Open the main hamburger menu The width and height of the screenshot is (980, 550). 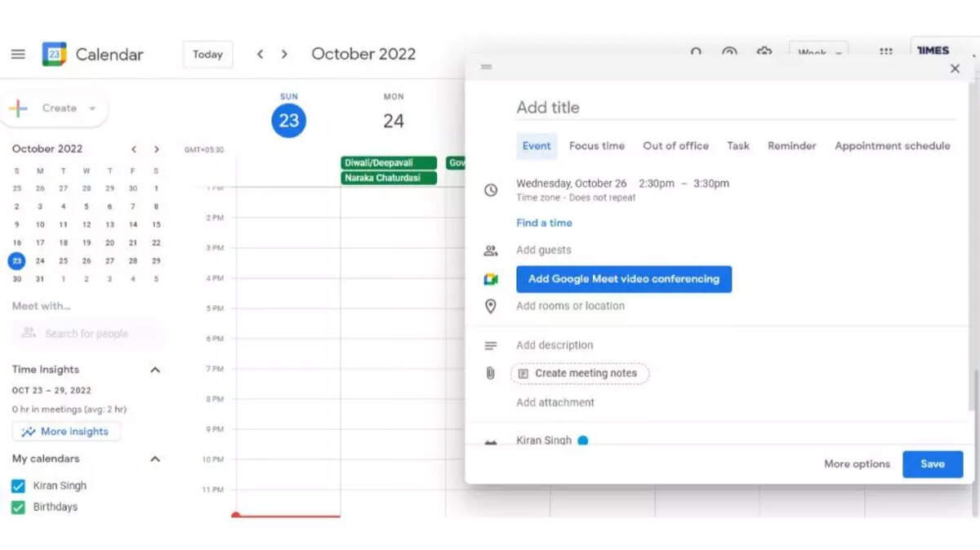pyautogui.click(x=18, y=55)
